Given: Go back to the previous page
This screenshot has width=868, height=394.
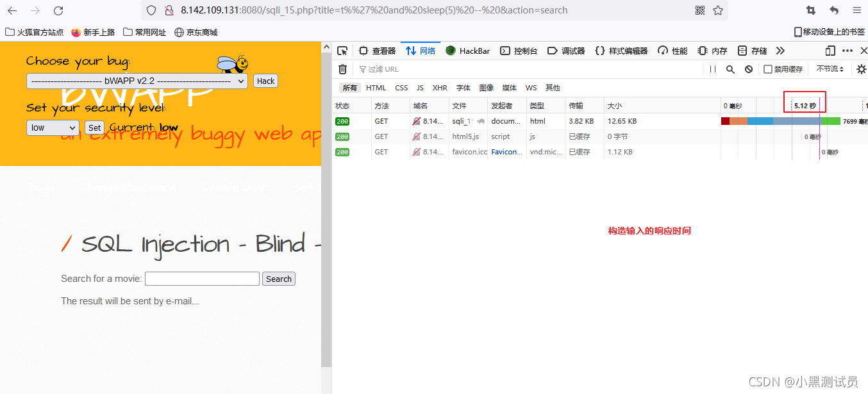Looking at the screenshot, I should coord(12,10).
